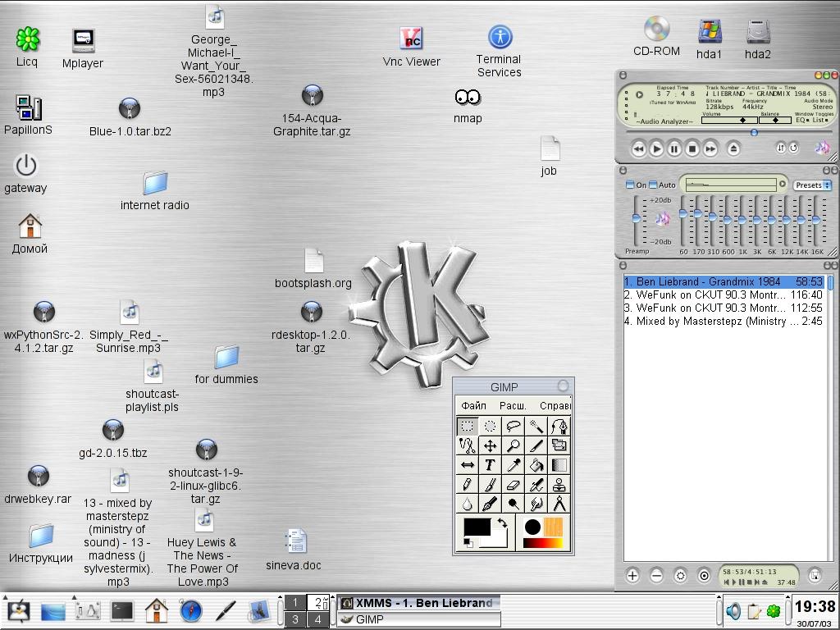Select the Smudge finger tool in GIMP
The width and height of the screenshot is (840, 630).
536,504
